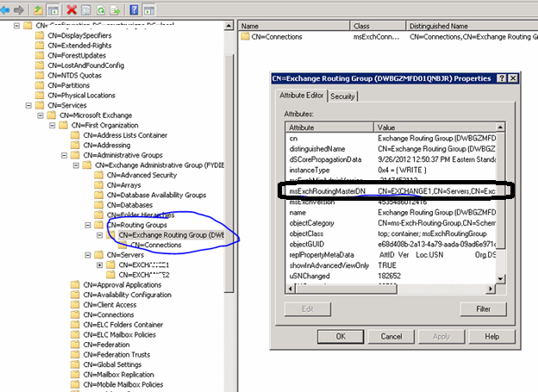Click folder icon of CN=Partitions

[x=40, y=85]
